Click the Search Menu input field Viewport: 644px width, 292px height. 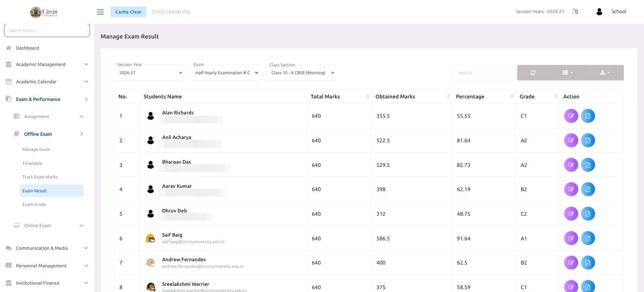coord(47,30)
